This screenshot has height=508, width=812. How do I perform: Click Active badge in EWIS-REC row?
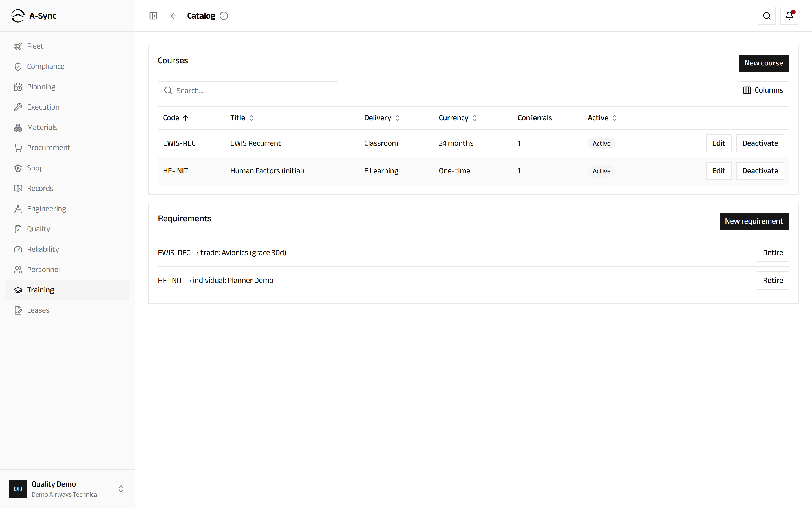601,143
